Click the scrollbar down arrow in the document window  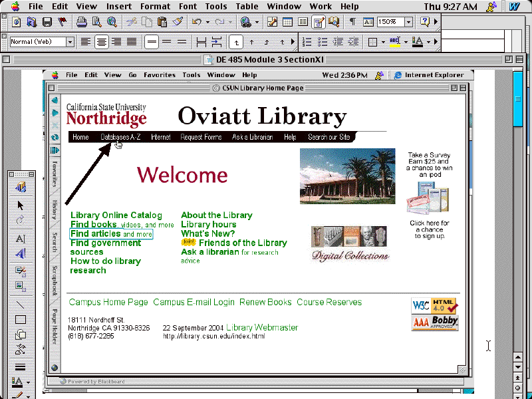pyautogui.click(x=518, y=367)
